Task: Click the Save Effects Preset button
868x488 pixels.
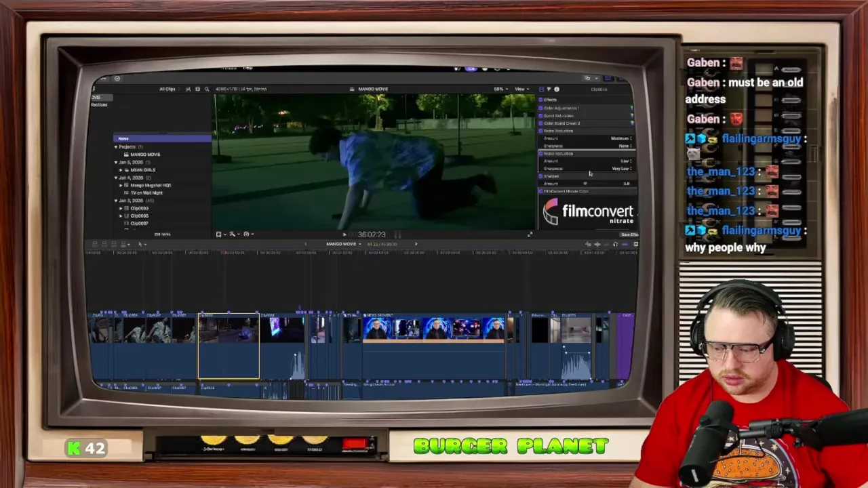Action: click(628, 235)
